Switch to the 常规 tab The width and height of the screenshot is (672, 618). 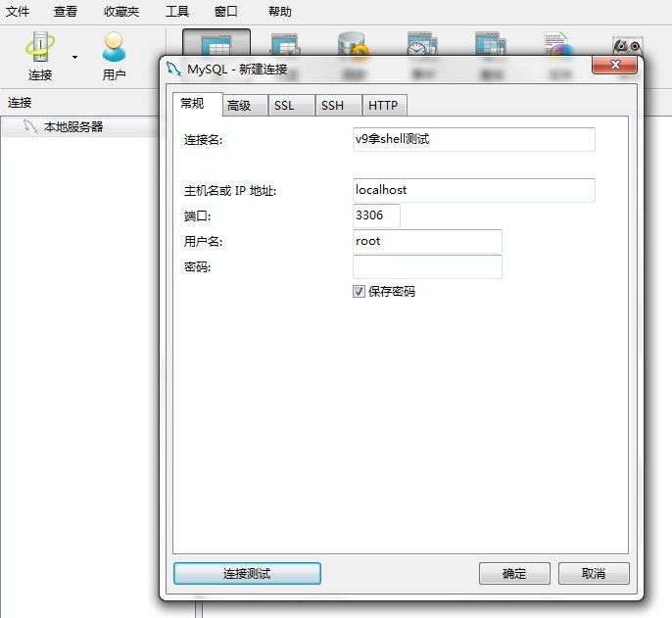pyautogui.click(x=198, y=104)
